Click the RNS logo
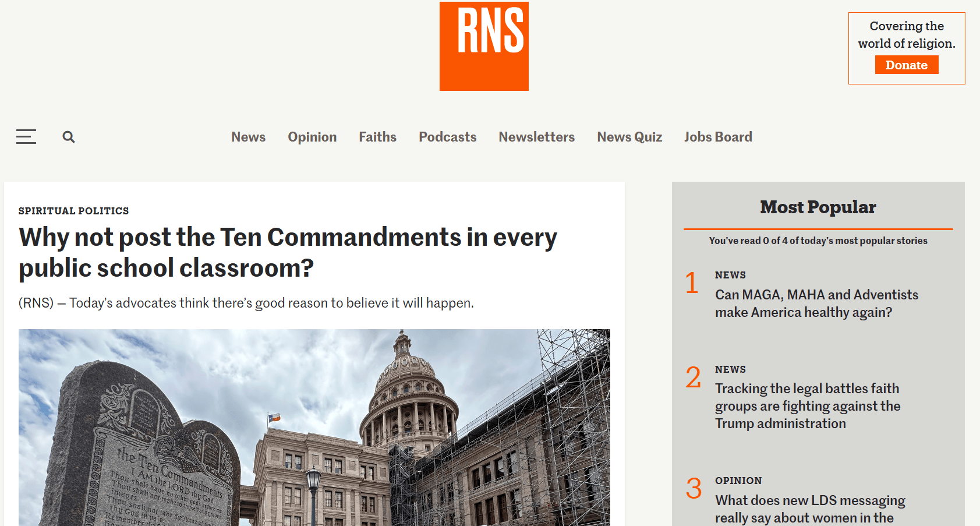Image resolution: width=980 pixels, height=526 pixels. [484, 46]
